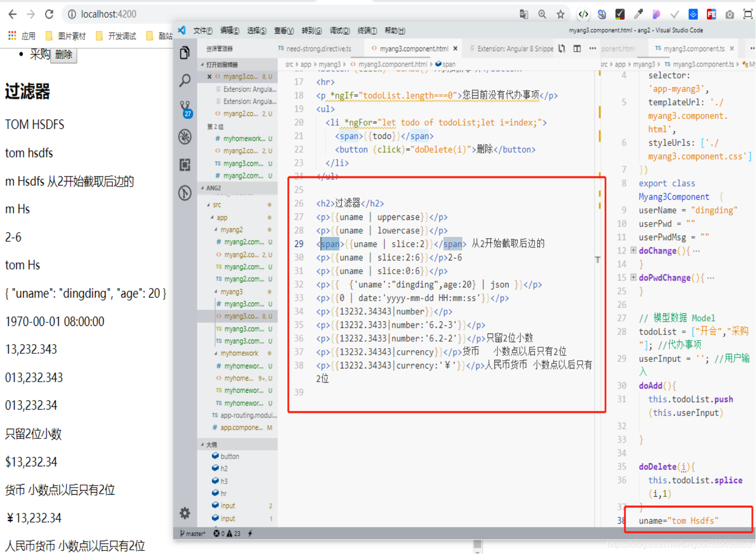Open errors and warnings count in status bar
The image size is (756, 554).
227,533
